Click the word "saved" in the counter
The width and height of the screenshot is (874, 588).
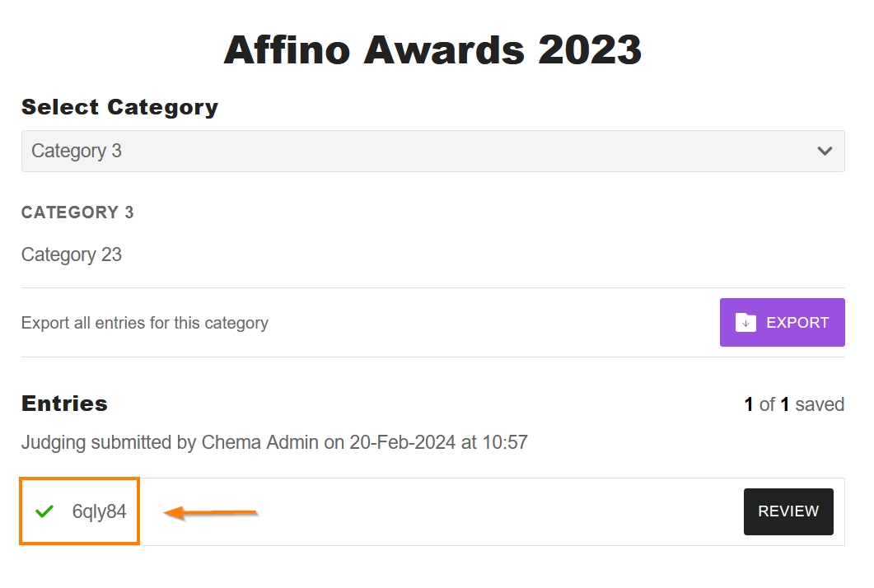(820, 404)
